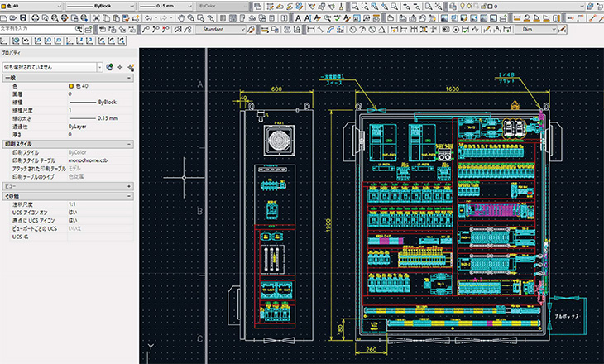Screen dimensions: 604x364
Task: Open the Dim dimension style dropdown
Action: pos(536,29)
